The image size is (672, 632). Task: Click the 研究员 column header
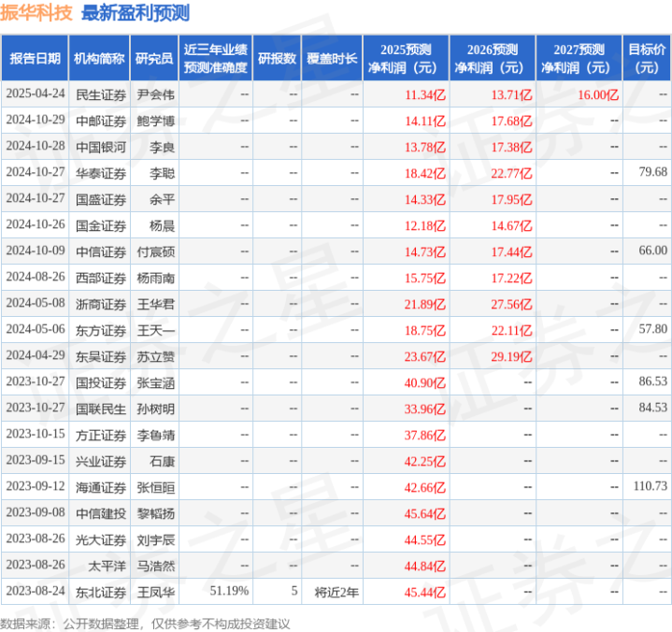pos(152,59)
